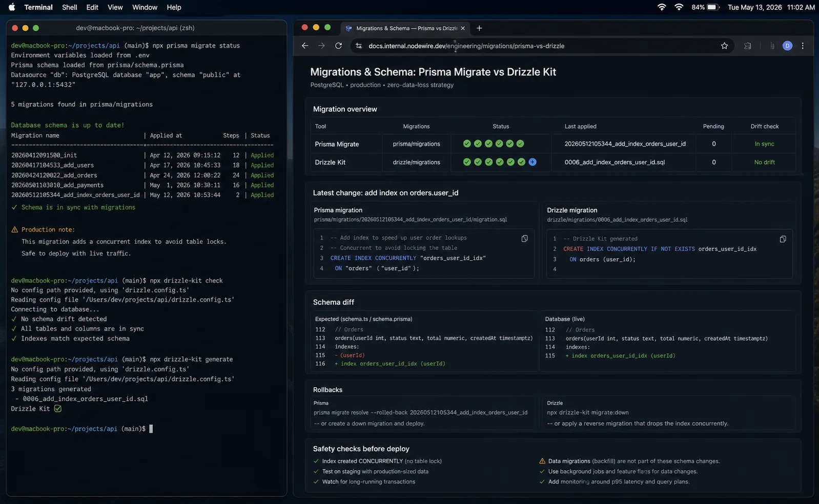Click the Drizzle Kit table row label
Viewport: 819px width, 504px height.
(x=330, y=162)
